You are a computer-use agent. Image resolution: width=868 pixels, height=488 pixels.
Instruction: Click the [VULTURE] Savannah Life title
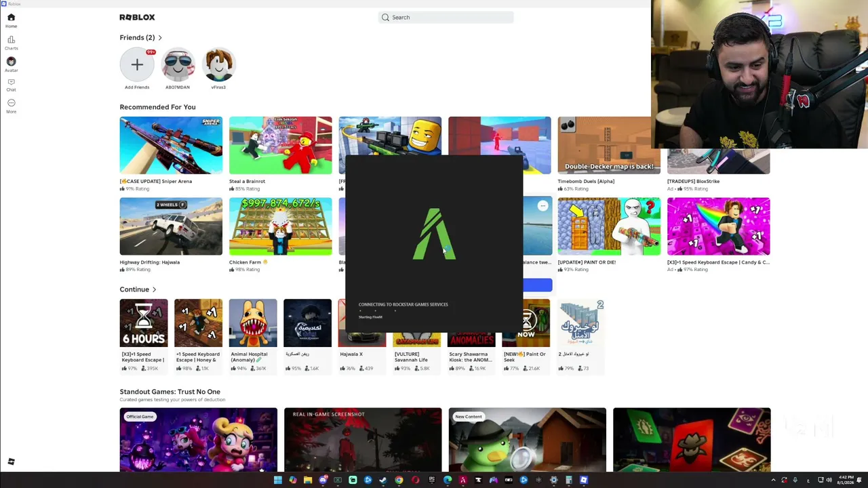click(412, 357)
